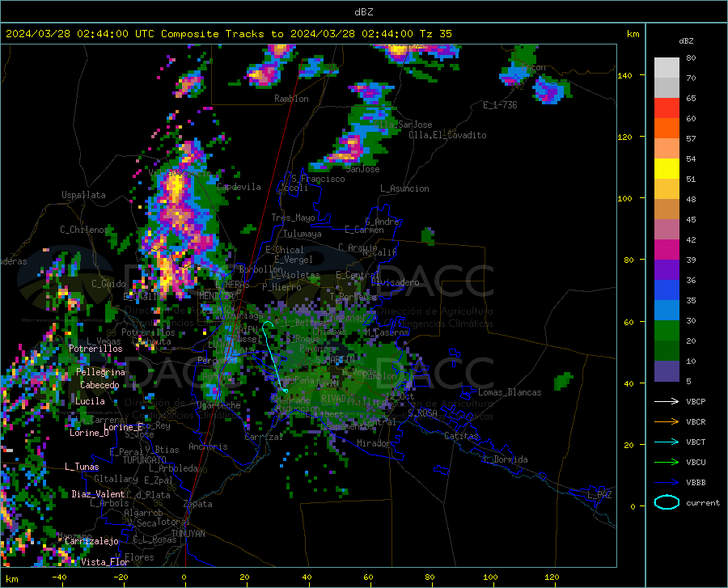Click the 'dBZ' title at top center
Image resolution: width=728 pixels, height=588 pixels.
[x=363, y=12]
